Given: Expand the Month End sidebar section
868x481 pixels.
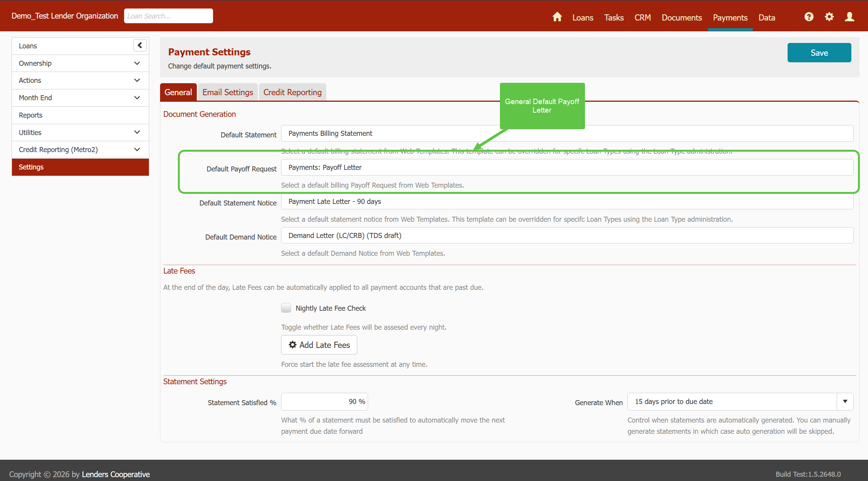Looking at the screenshot, I should point(80,98).
